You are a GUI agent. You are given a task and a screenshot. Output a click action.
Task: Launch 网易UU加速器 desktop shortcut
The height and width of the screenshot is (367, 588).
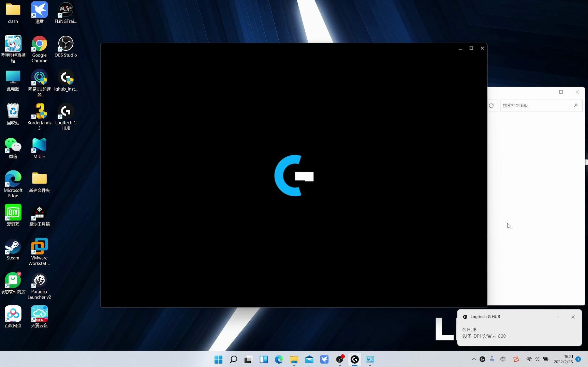(x=39, y=83)
